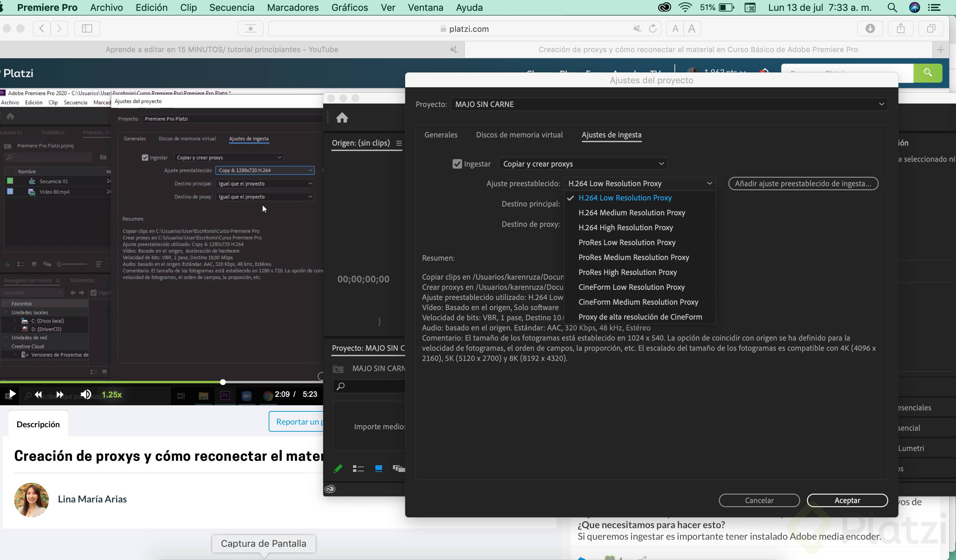The height and width of the screenshot is (560, 956).
Task: Click the Premiere Pro home icon
Action: click(x=342, y=117)
